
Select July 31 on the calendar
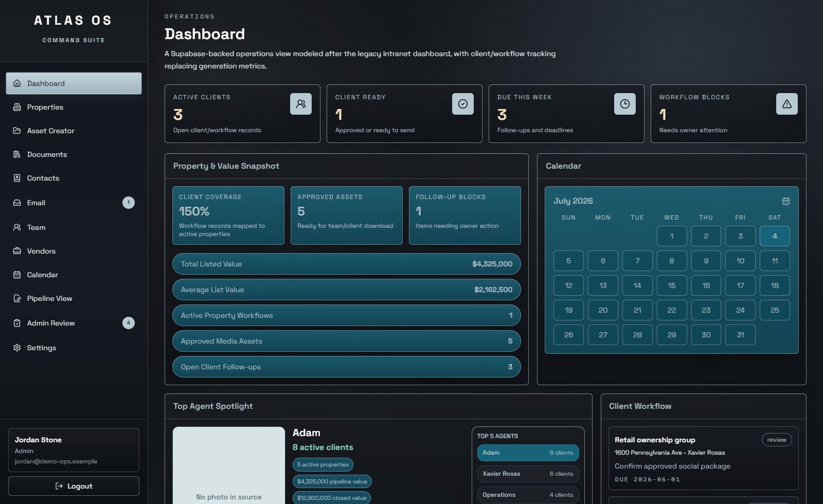tap(740, 335)
